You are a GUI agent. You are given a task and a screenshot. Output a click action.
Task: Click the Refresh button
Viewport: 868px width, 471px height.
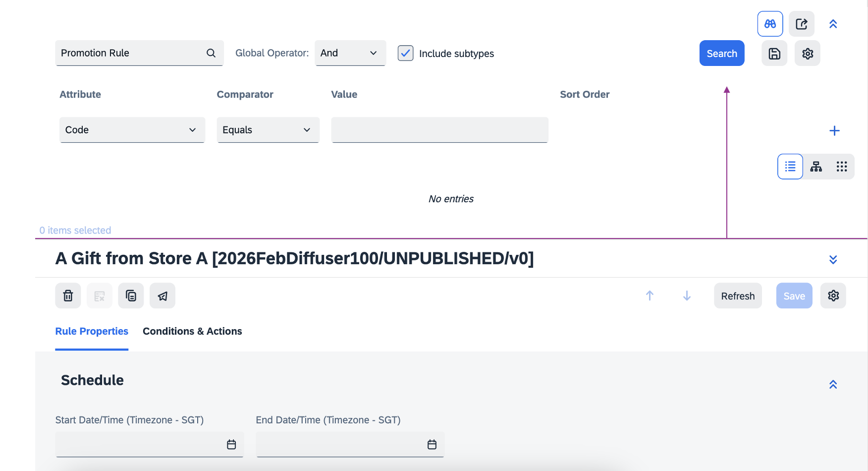pos(737,296)
